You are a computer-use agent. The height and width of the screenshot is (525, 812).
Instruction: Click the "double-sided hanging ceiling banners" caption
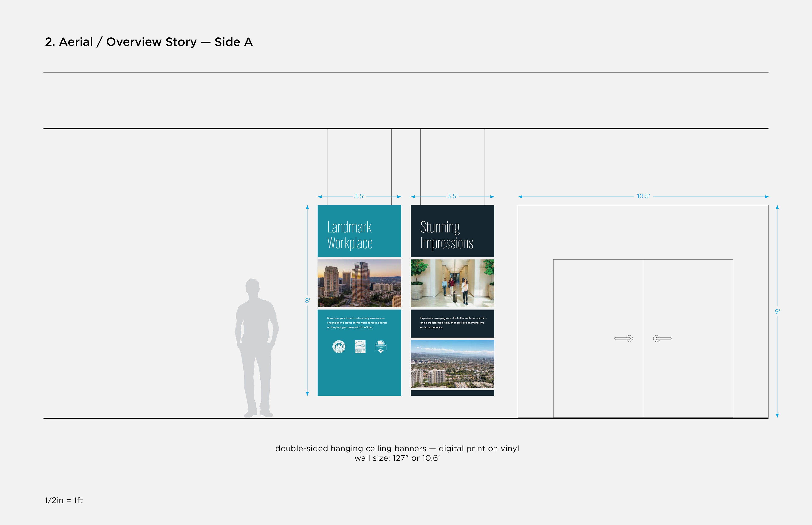(397, 448)
